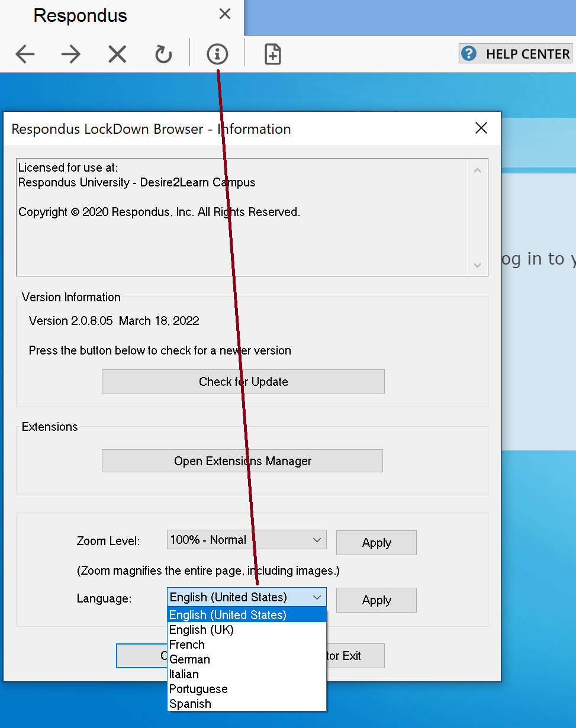
Task: Click the 'Licensed for use at:' line
Action: [x=68, y=167]
